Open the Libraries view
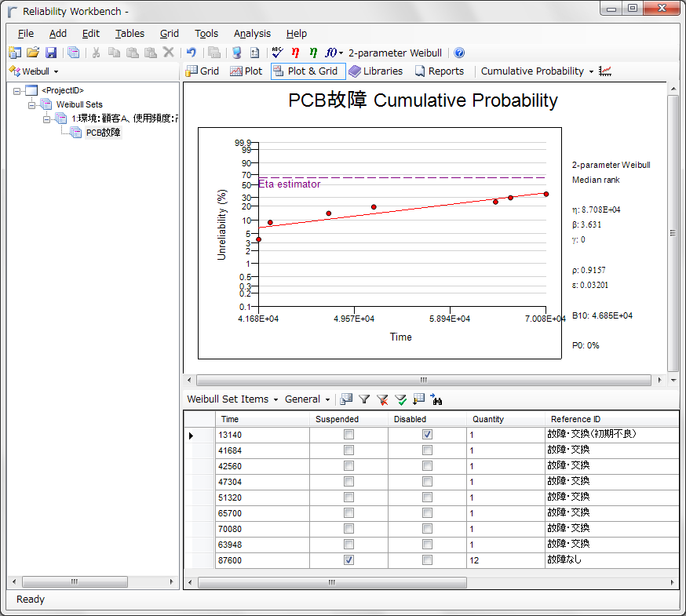 tap(376, 71)
